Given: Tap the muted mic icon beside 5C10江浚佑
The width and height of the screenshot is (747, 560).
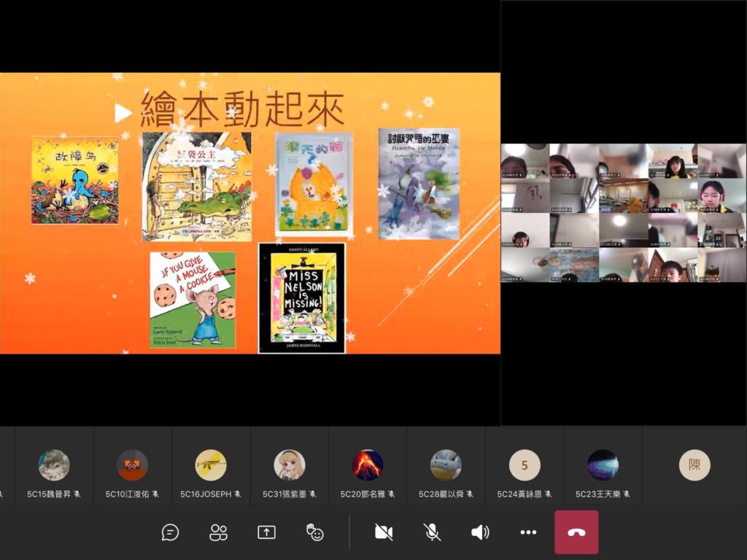Looking at the screenshot, I should pos(155,494).
